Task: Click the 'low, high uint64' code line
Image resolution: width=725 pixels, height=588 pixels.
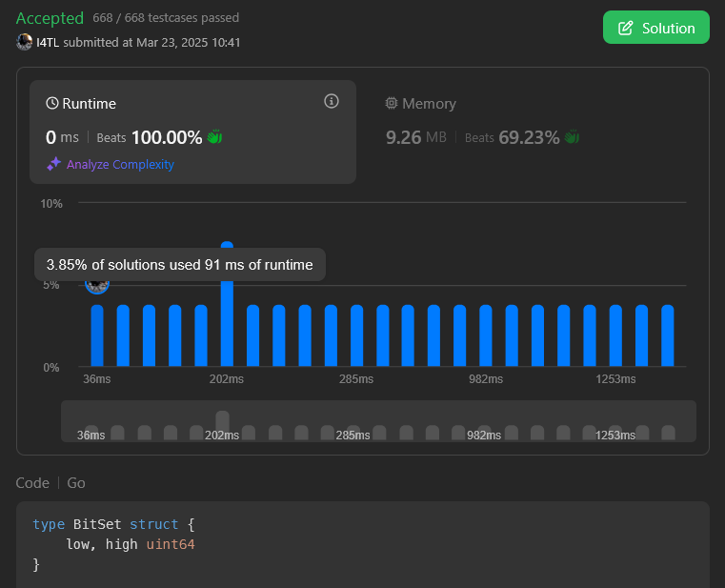Action: click(131, 544)
